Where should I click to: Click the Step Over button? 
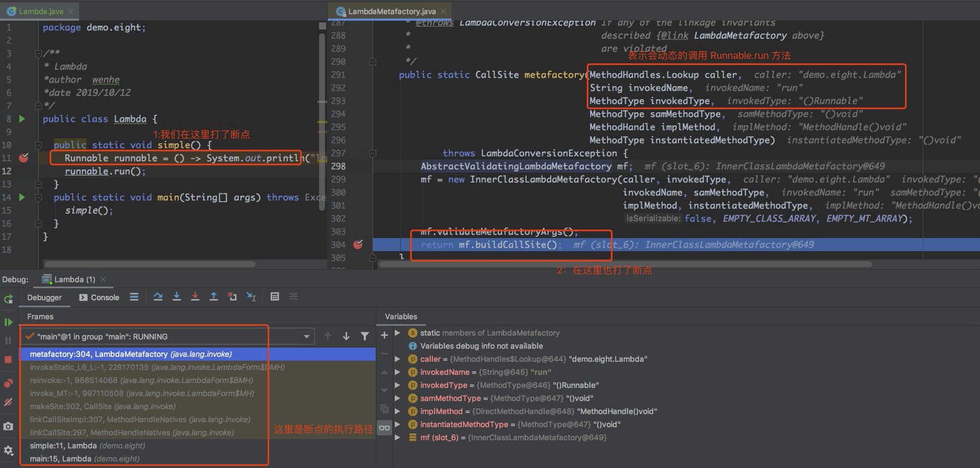tap(158, 297)
